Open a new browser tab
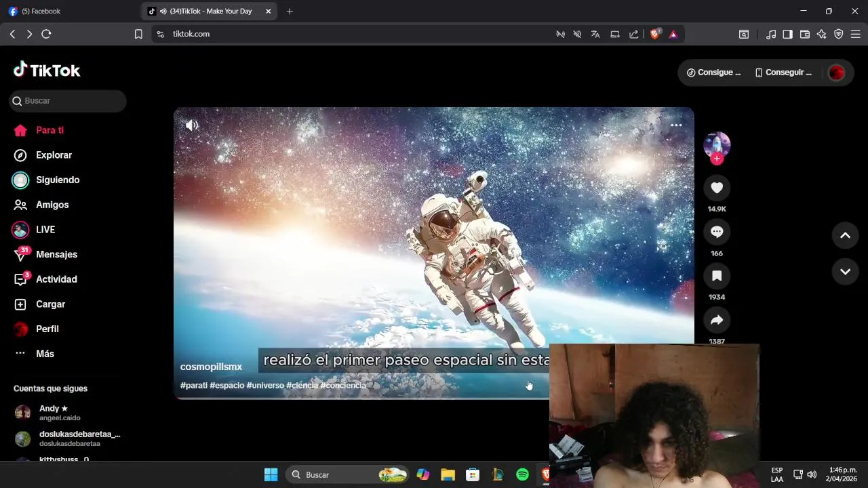 [290, 12]
